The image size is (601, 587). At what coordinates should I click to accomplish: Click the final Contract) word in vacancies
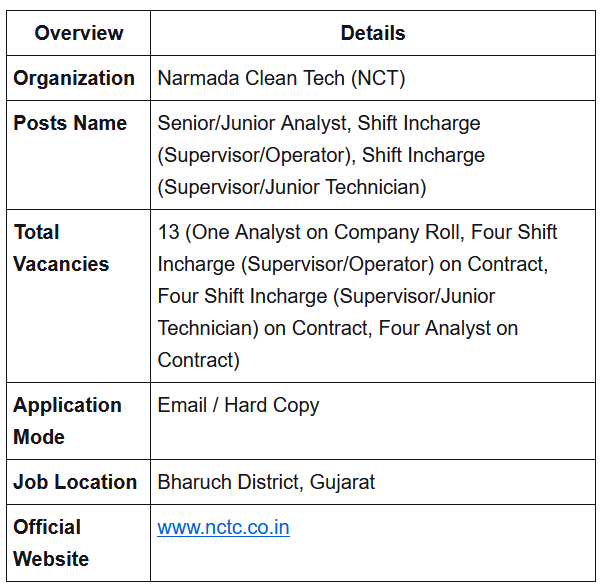pyautogui.click(x=199, y=360)
